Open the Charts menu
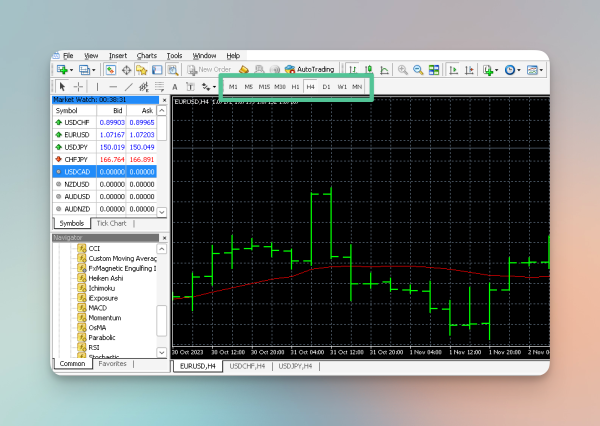 (146, 55)
